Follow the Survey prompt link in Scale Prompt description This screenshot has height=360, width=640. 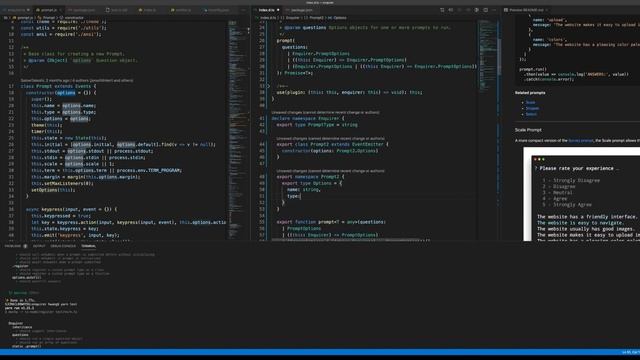tap(581, 140)
